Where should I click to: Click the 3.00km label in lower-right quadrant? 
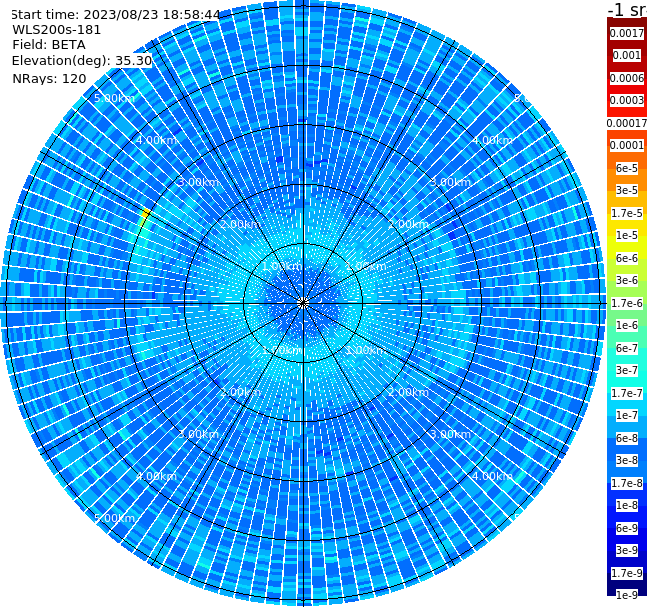tap(450, 434)
